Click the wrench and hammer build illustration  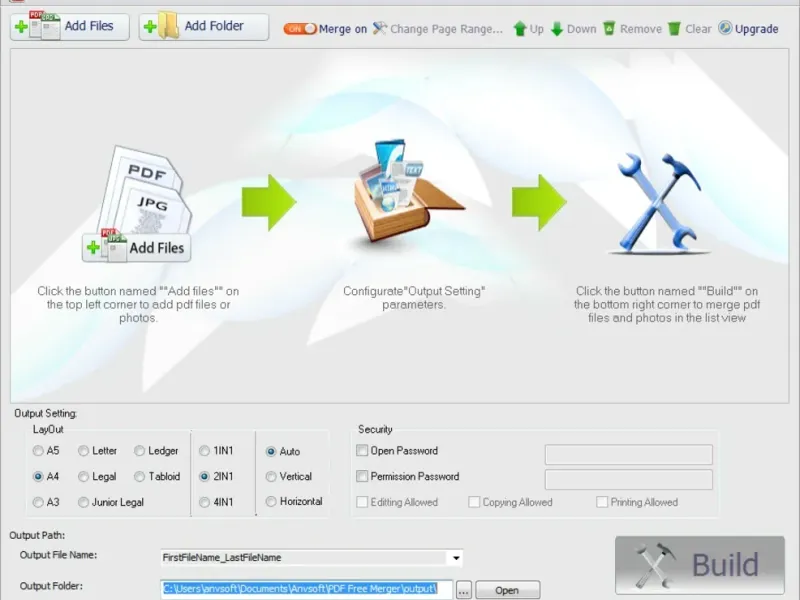[659, 203]
